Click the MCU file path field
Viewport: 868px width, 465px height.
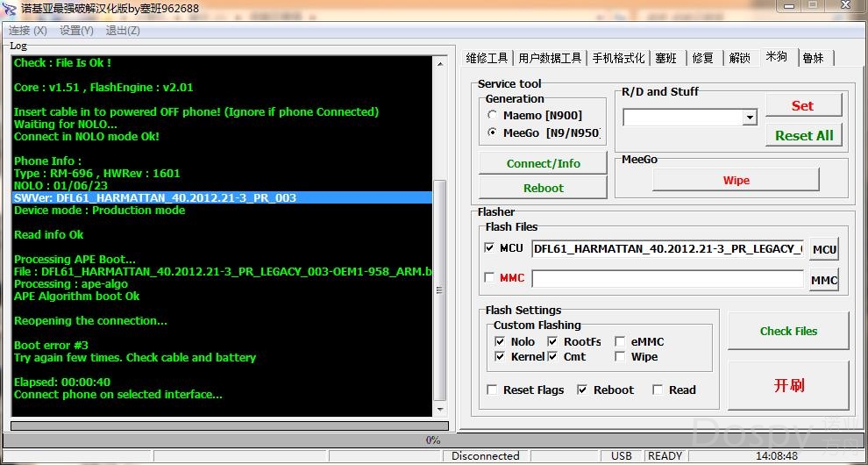click(667, 249)
